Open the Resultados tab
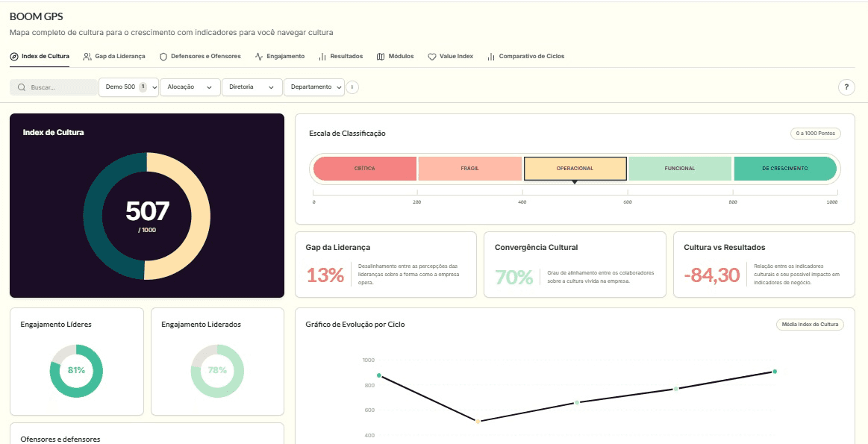868x444 pixels. tap(340, 57)
